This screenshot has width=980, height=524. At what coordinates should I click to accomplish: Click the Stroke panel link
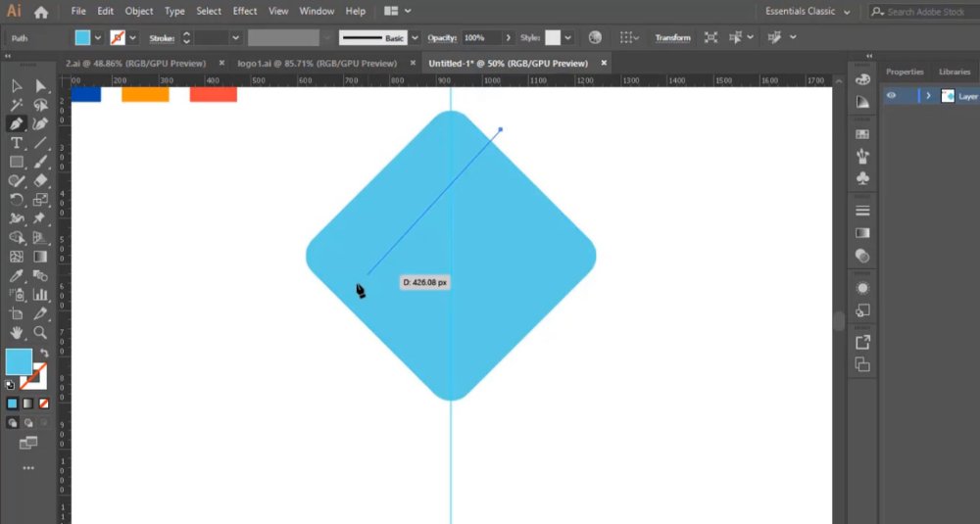click(162, 38)
